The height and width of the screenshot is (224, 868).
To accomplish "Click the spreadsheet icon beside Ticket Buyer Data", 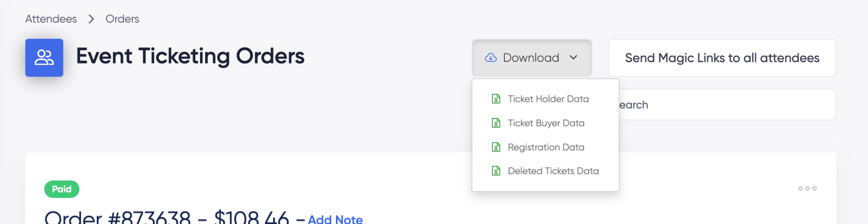I will (496, 123).
